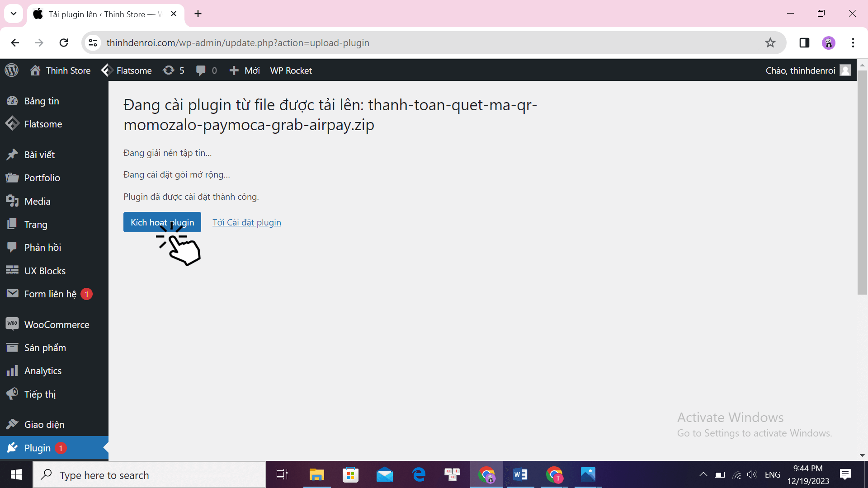The height and width of the screenshot is (488, 868).
Task: Open user profile Chào, thinhdenroi
Action: pyautogui.click(x=808, y=70)
